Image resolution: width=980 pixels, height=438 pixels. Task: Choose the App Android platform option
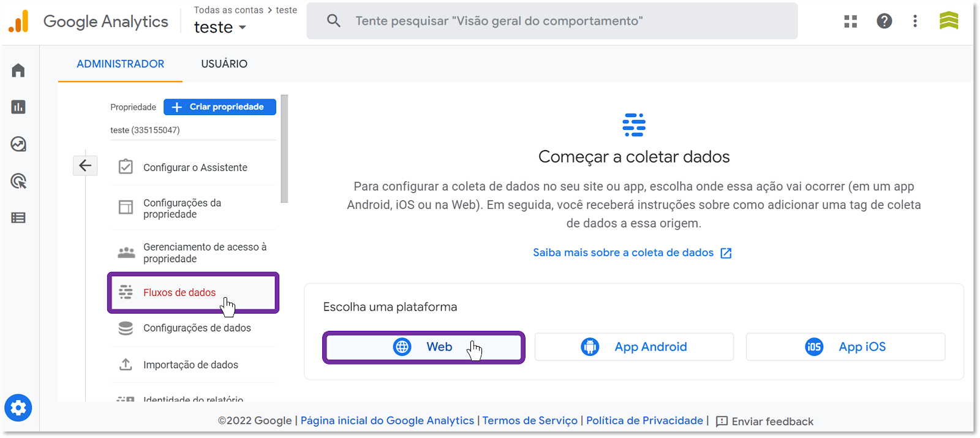coord(634,347)
